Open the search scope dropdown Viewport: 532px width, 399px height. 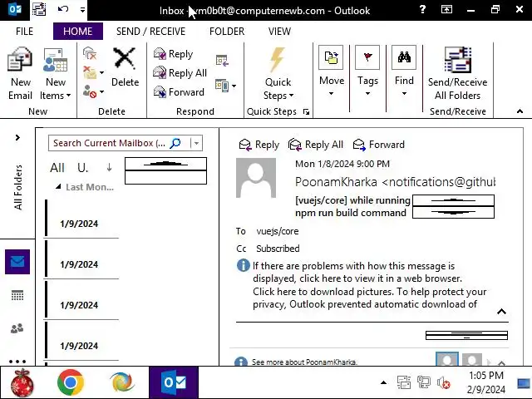[196, 143]
